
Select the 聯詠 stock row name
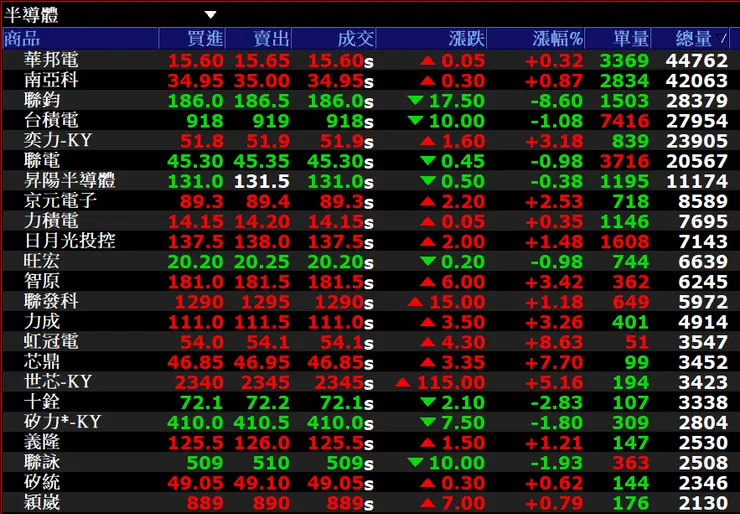(42, 462)
